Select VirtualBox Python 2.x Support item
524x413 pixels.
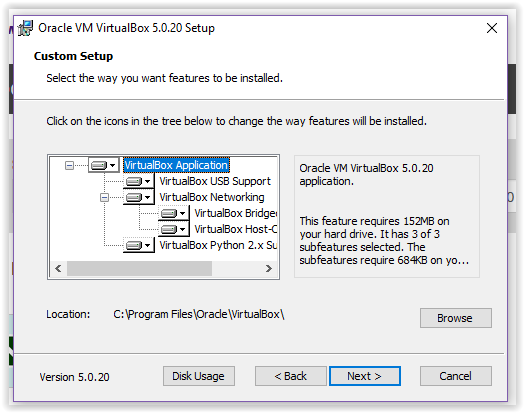click(x=218, y=245)
